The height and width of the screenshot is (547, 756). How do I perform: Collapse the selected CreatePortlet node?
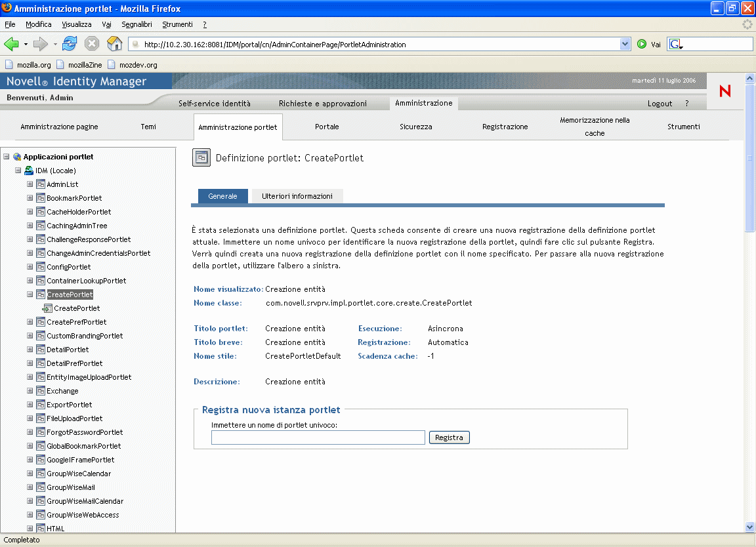click(30, 294)
